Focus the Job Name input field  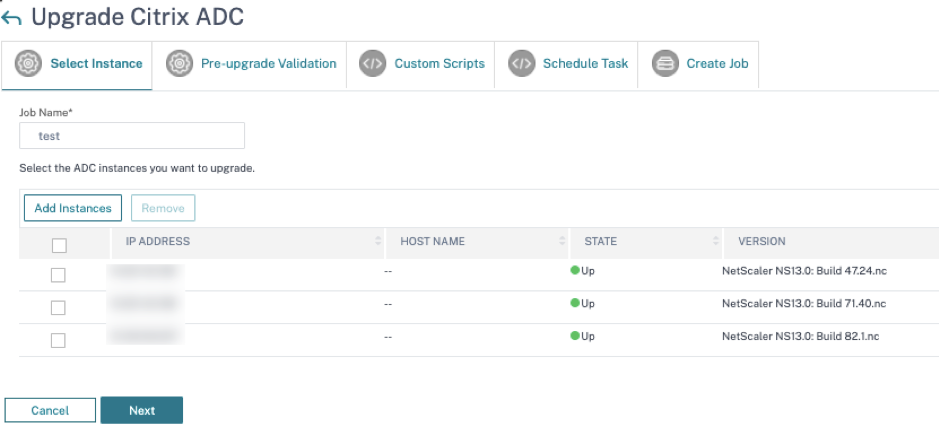coord(132,136)
